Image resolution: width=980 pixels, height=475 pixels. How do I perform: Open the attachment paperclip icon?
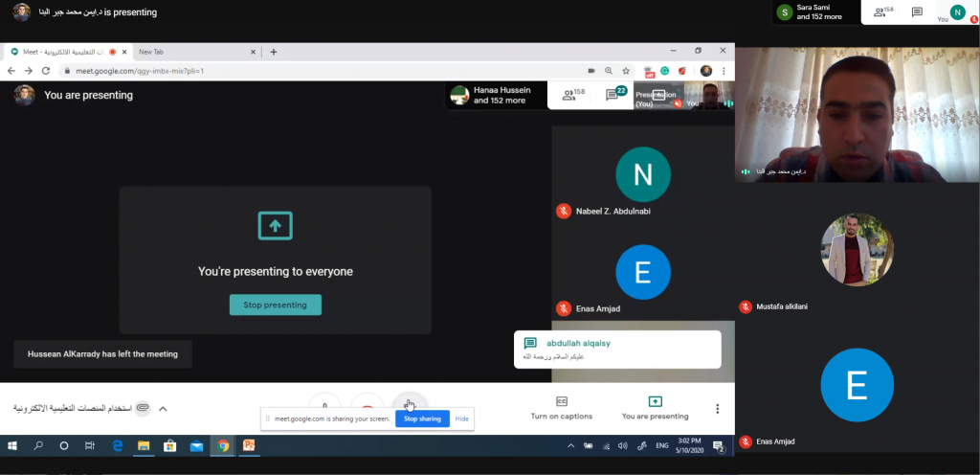143,409
